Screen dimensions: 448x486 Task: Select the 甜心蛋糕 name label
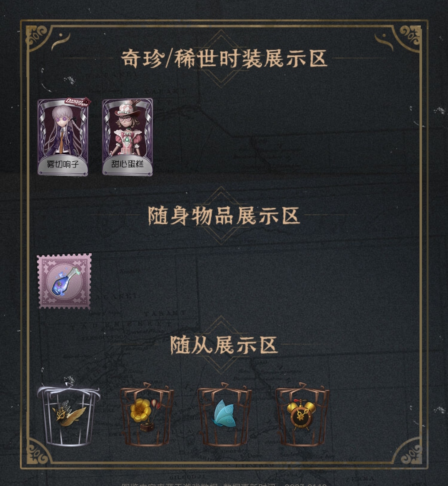coord(127,164)
